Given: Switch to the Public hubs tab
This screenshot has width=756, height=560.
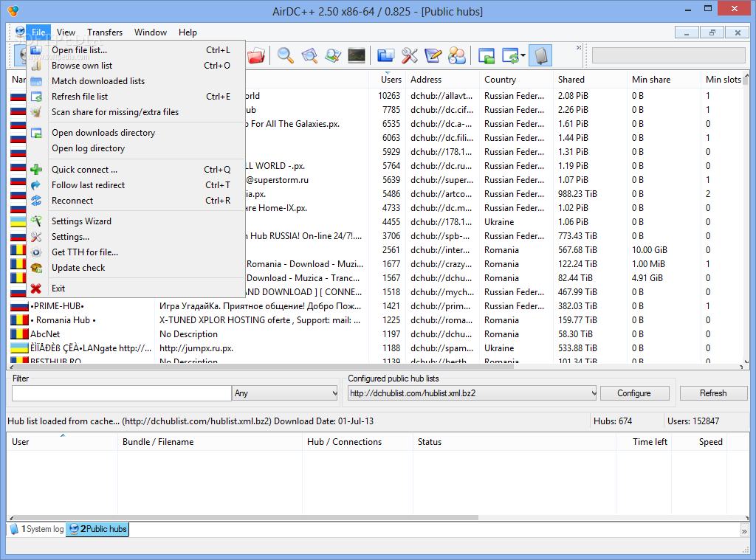Looking at the screenshot, I should pyautogui.click(x=97, y=529).
